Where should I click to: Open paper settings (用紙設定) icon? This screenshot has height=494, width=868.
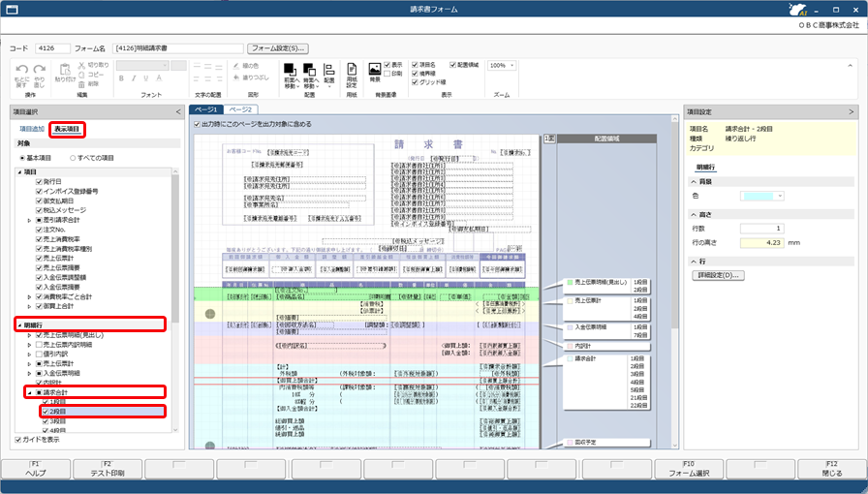click(352, 69)
